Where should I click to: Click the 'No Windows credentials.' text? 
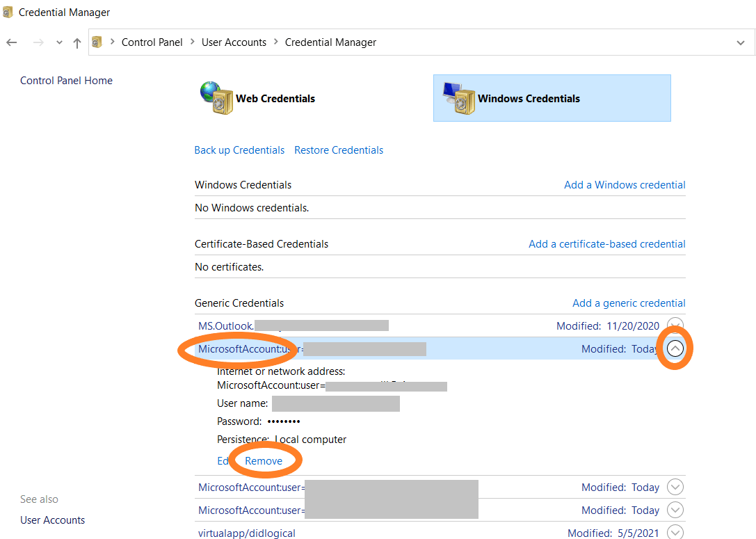coord(252,208)
